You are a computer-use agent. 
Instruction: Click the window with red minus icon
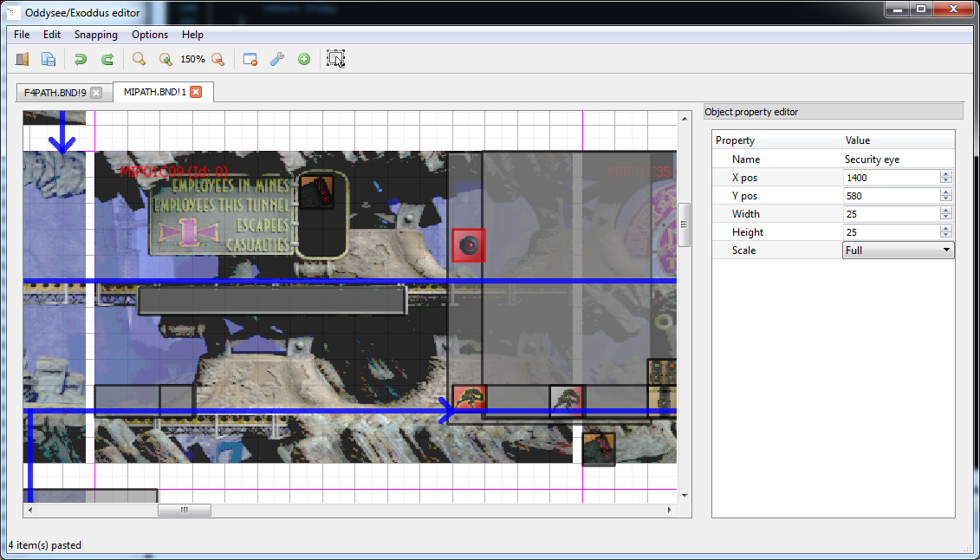coord(250,59)
